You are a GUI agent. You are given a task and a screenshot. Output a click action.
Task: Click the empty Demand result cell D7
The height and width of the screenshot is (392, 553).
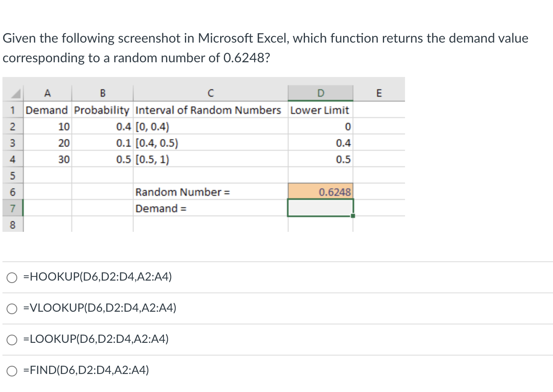pos(321,208)
